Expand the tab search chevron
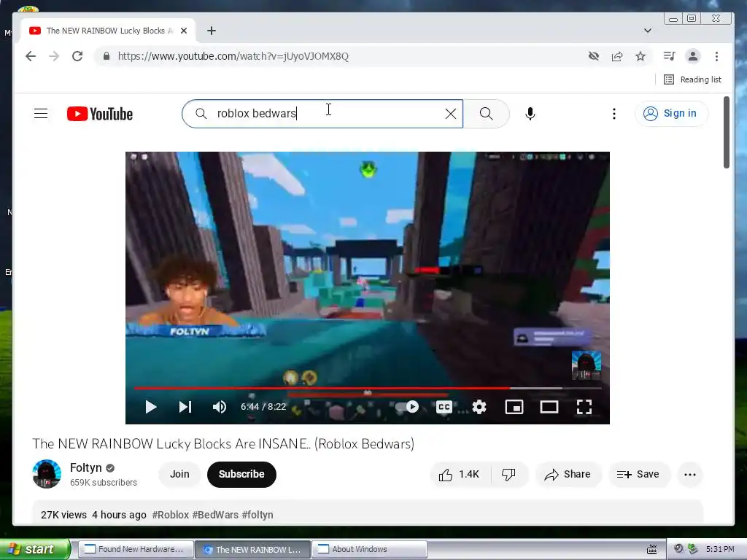 (x=648, y=31)
